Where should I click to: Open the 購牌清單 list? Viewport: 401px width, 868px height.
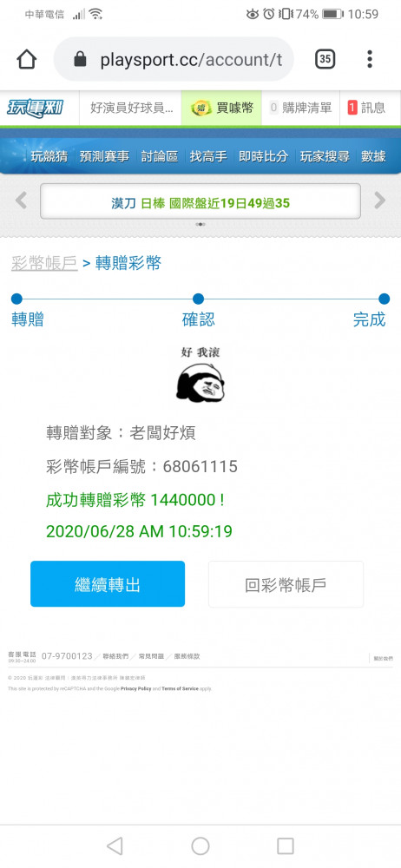coord(300,108)
